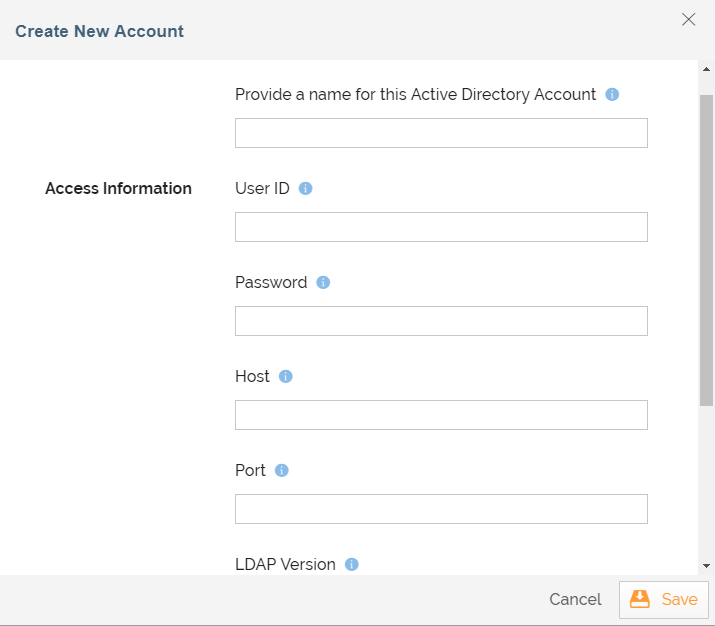Click the Access Information section heading
The image size is (715, 626).
(x=118, y=188)
